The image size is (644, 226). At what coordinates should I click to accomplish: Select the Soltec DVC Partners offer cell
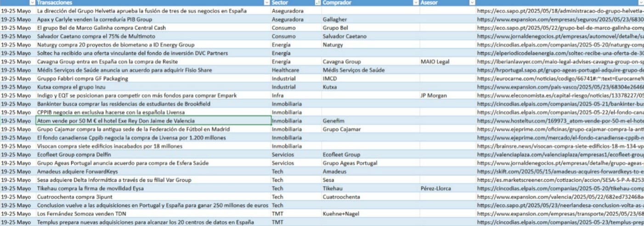point(153,53)
